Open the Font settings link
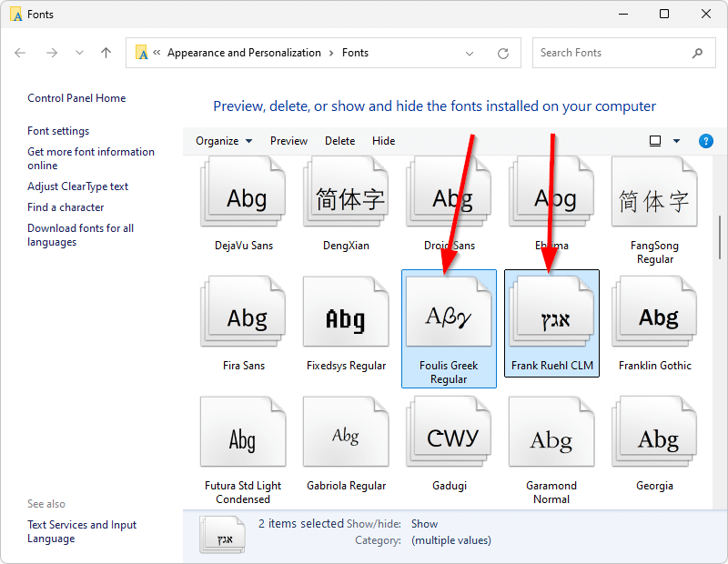Viewport: 728px width, 564px height. click(x=58, y=131)
